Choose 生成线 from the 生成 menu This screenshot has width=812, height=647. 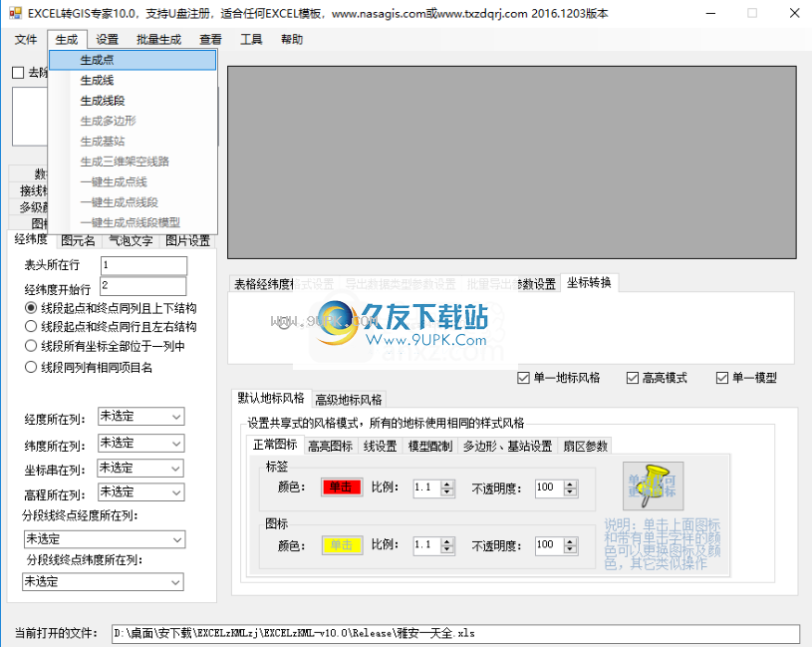pos(133,81)
